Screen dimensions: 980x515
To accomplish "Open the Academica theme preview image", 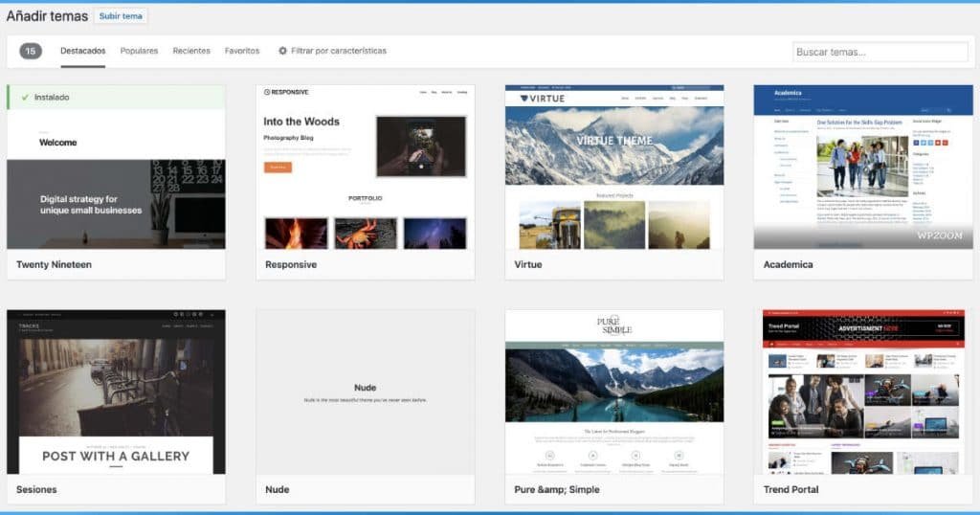I will (x=863, y=168).
